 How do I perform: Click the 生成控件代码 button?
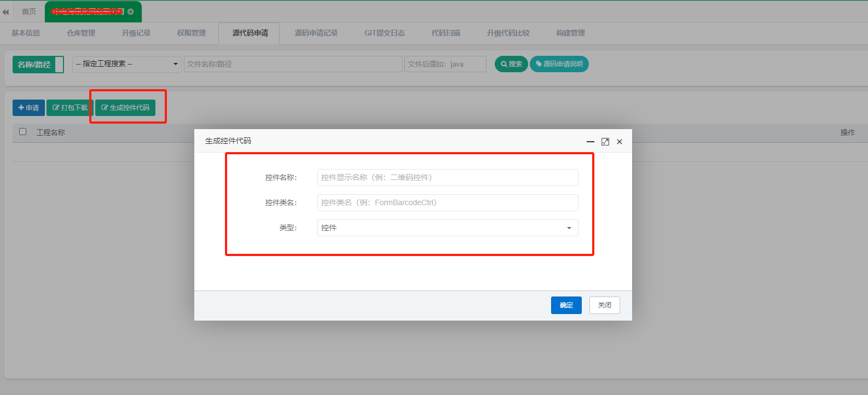(125, 108)
